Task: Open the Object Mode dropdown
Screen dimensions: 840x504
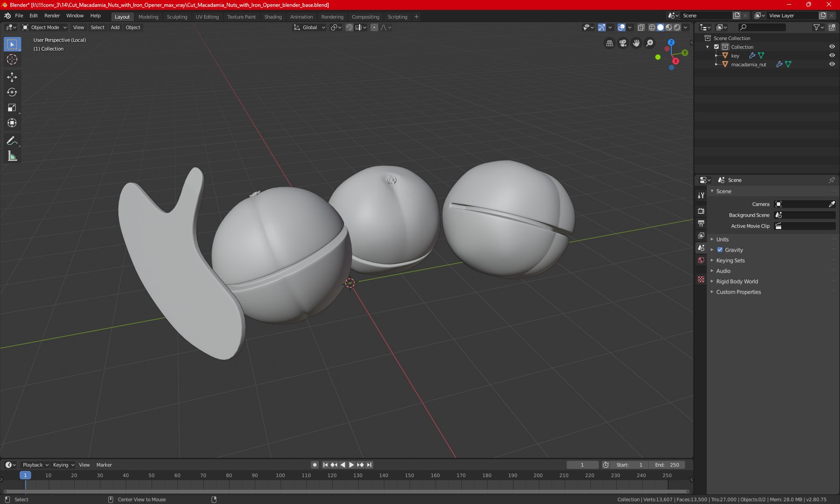Action: click(x=45, y=28)
